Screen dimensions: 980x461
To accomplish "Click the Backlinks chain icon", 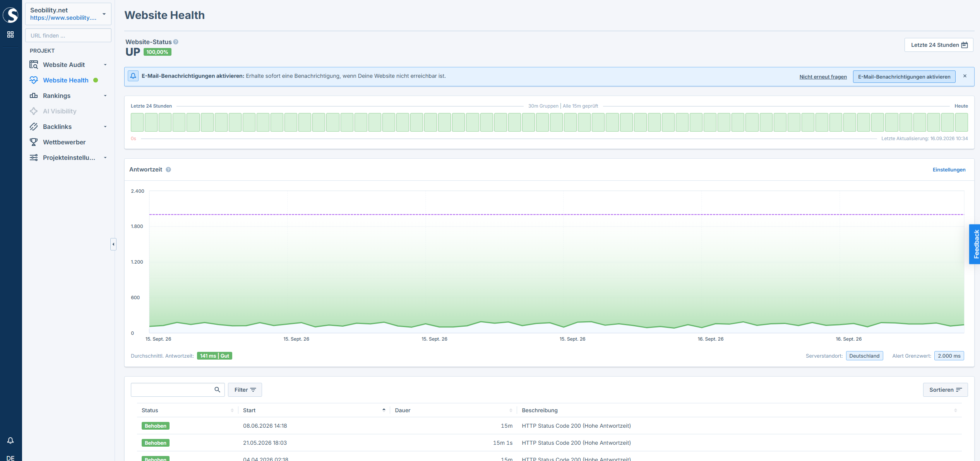I will click(x=34, y=127).
